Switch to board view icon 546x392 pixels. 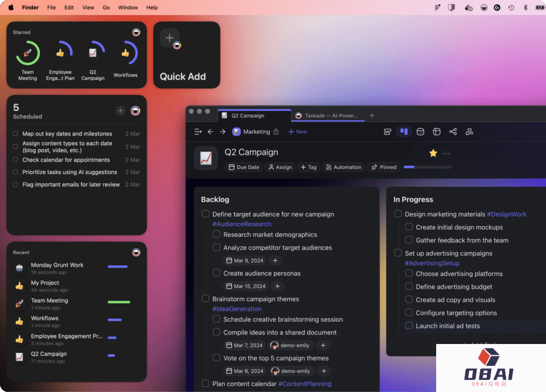(404, 132)
